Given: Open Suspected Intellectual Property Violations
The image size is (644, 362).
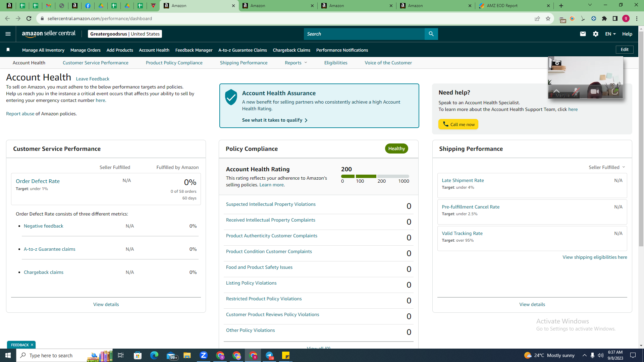Looking at the screenshot, I should click(271, 204).
